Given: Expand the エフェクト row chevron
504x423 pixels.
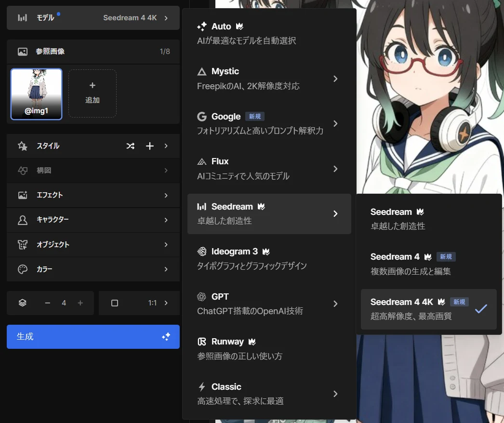Looking at the screenshot, I should click(166, 195).
